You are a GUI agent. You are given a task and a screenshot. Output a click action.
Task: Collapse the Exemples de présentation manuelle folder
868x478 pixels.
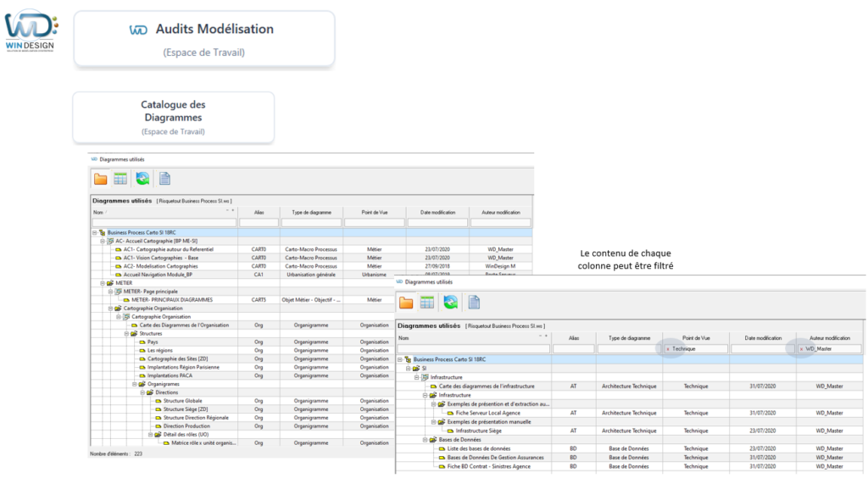point(433,422)
